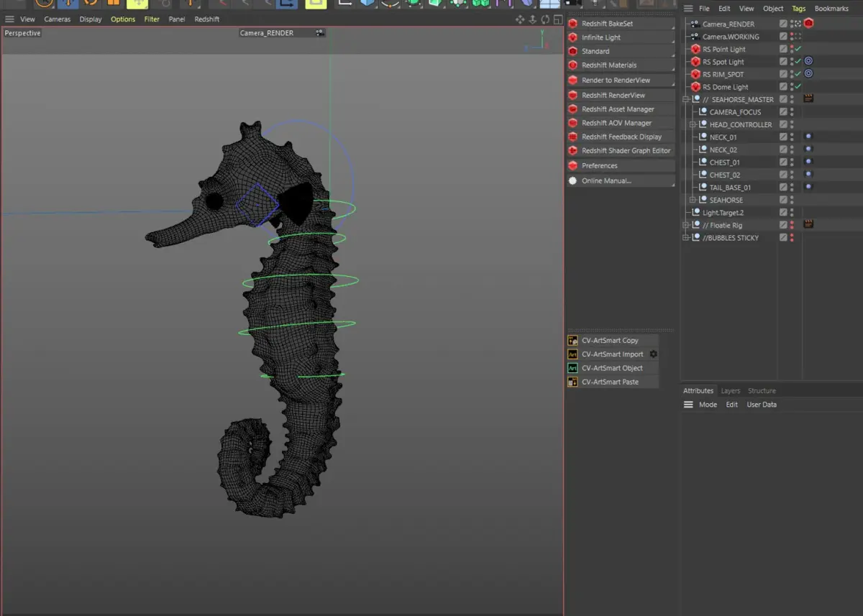
Task: Click the RS Dome Light object icon
Action: click(x=695, y=87)
